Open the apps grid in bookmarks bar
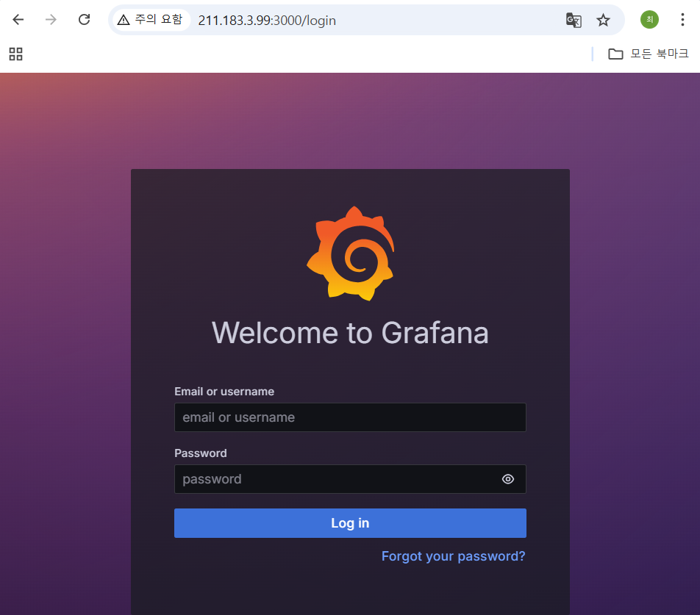Viewport: 700px width, 615px height. pos(16,54)
